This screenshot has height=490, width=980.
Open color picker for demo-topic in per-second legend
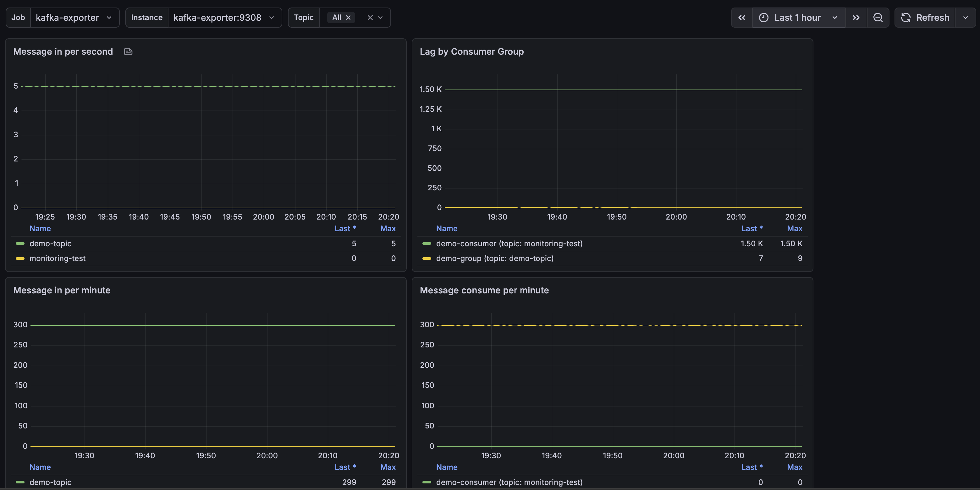pyautogui.click(x=20, y=244)
